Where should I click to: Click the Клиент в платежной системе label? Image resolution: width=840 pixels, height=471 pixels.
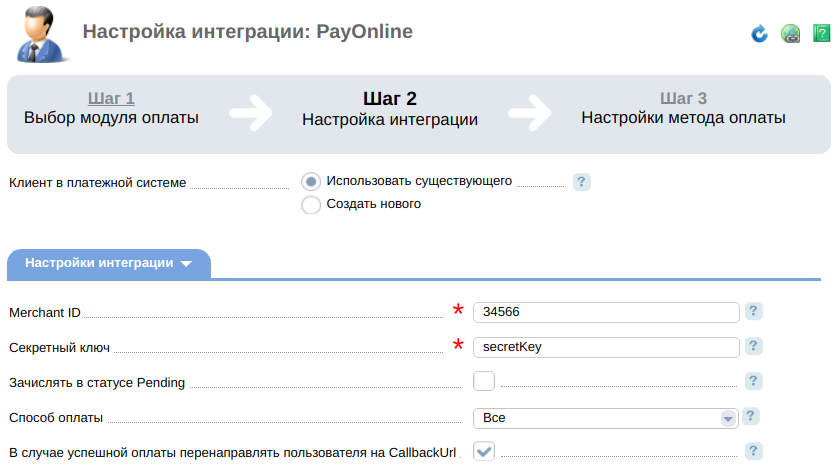(98, 183)
